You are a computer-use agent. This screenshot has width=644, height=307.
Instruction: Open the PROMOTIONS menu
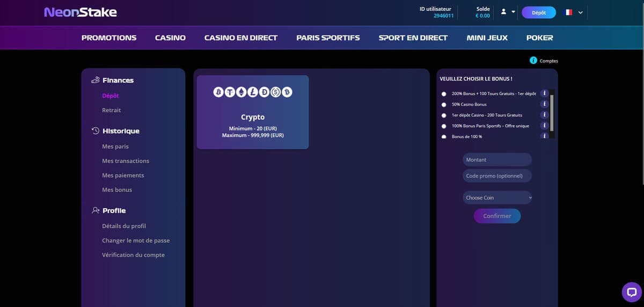coord(109,38)
